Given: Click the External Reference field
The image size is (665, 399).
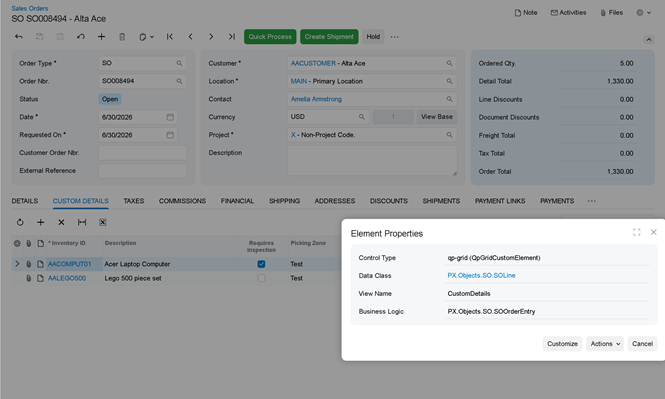Looking at the screenshot, I should click(x=142, y=171).
